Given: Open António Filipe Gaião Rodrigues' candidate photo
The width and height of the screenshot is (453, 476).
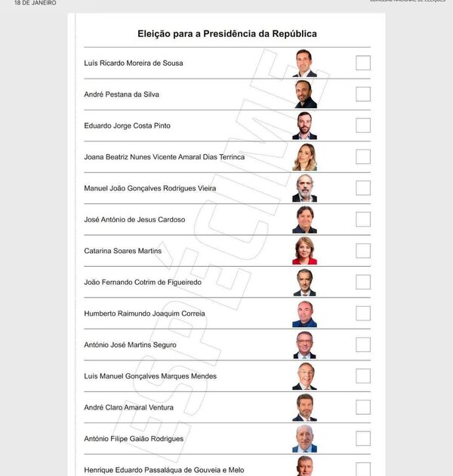Looking at the screenshot, I should pyautogui.click(x=305, y=438).
